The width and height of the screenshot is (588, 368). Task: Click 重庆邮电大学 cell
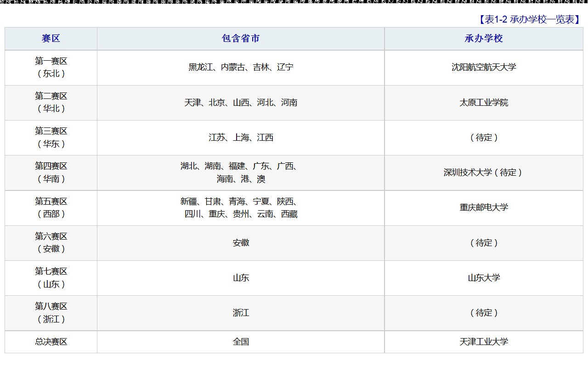click(484, 208)
